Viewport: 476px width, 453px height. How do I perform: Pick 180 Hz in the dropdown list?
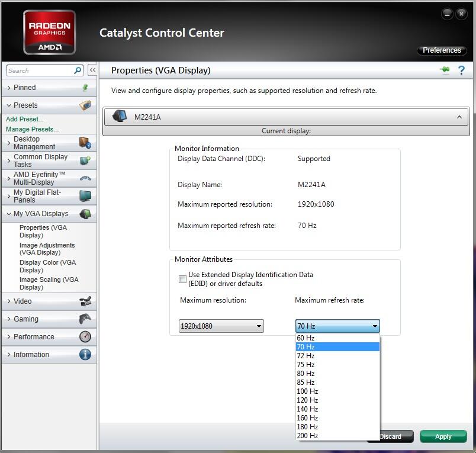click(x=337, y=426)
